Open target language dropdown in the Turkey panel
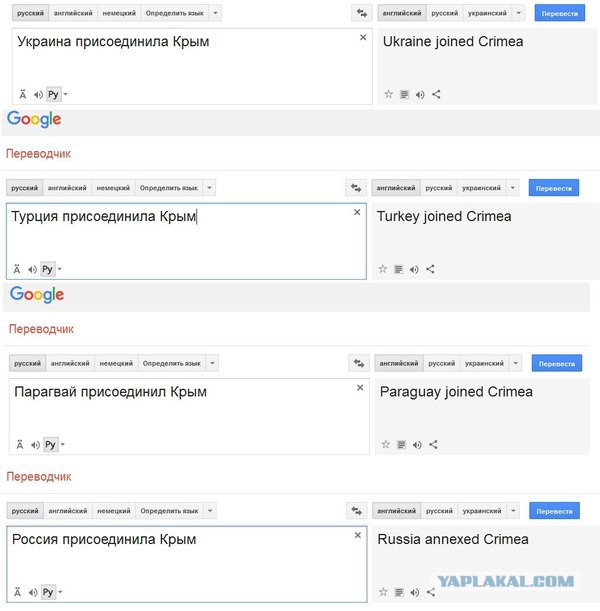The image size is (600, 611). point(513,187)
